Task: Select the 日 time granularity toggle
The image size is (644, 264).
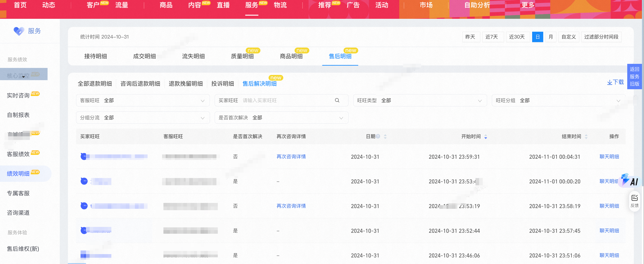Action: pos(537,37)
